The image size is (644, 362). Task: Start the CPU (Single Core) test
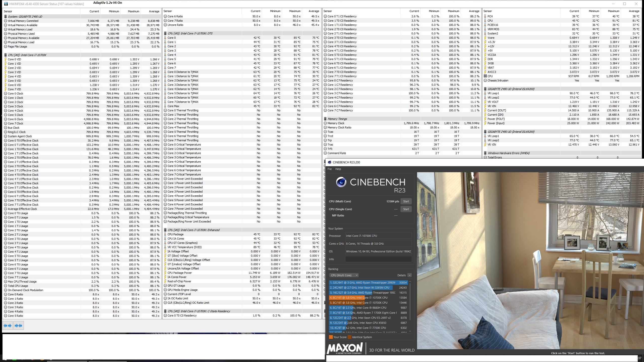[406, 209]
